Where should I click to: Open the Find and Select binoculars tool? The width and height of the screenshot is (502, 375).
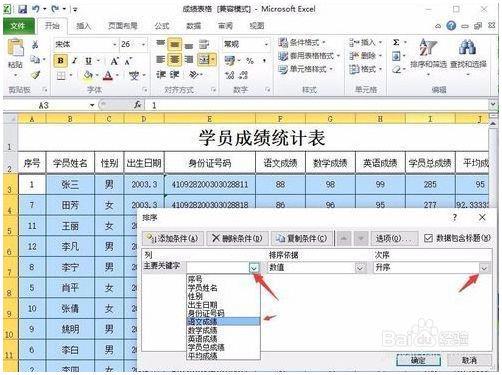pos(468,54)
